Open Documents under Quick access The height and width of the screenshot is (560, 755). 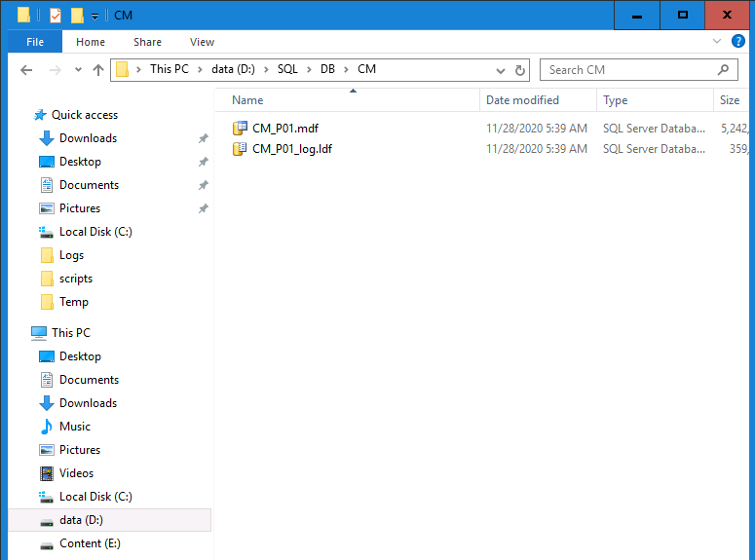pos(89,185)
